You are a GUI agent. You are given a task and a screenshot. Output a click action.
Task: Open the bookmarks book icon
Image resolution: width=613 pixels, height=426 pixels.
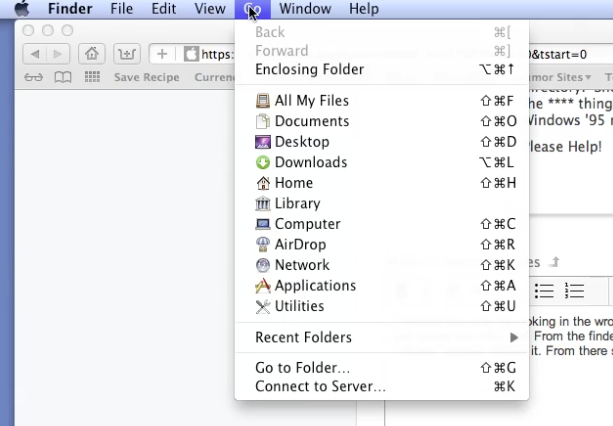pyautogui.click(x=63, y=77)
